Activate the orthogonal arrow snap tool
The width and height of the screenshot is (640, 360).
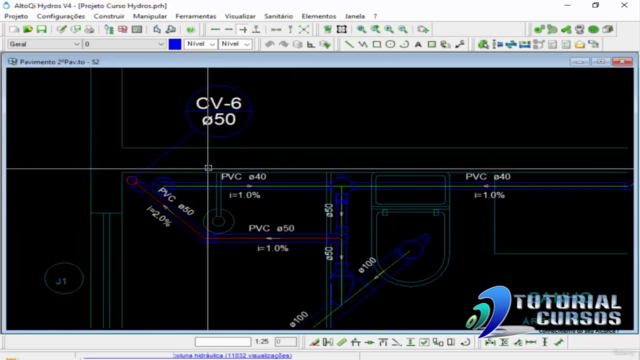point(243,29)
